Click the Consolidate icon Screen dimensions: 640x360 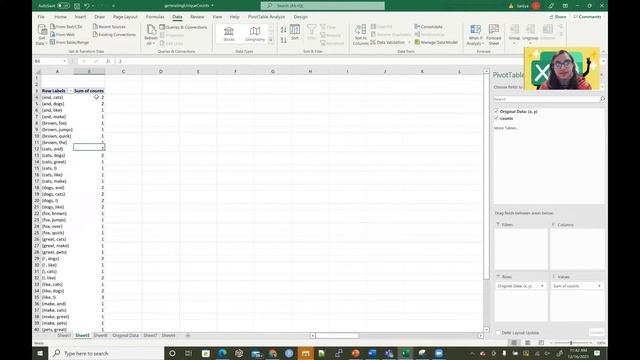[417, 27]
